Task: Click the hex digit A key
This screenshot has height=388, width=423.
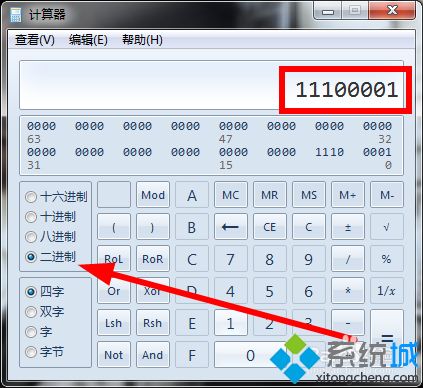Action: [192, 195]
